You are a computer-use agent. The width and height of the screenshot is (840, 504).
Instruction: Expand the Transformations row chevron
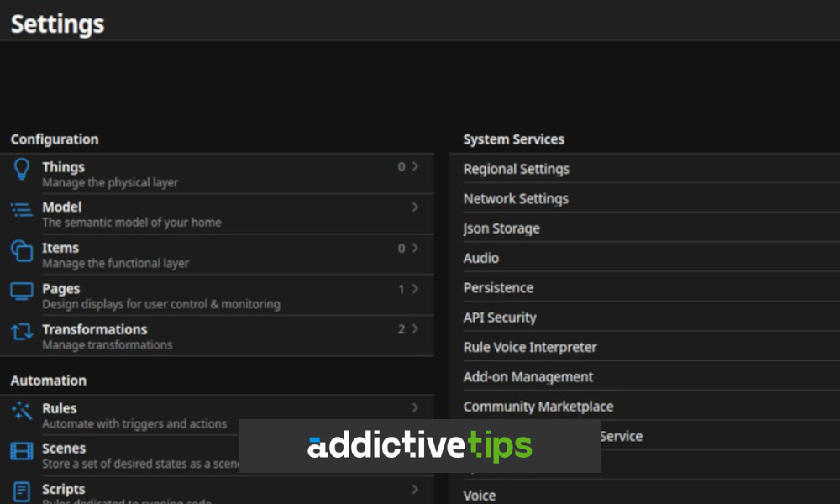click(x=413, y=328)
